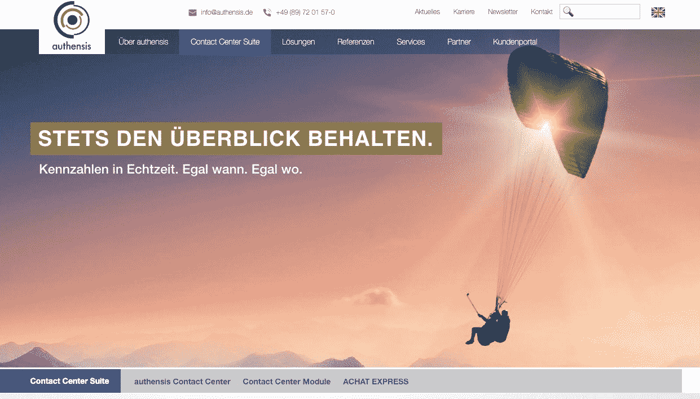700x399 pixels.
Task: Open the Aktuelles link
Action: (427, 12)
